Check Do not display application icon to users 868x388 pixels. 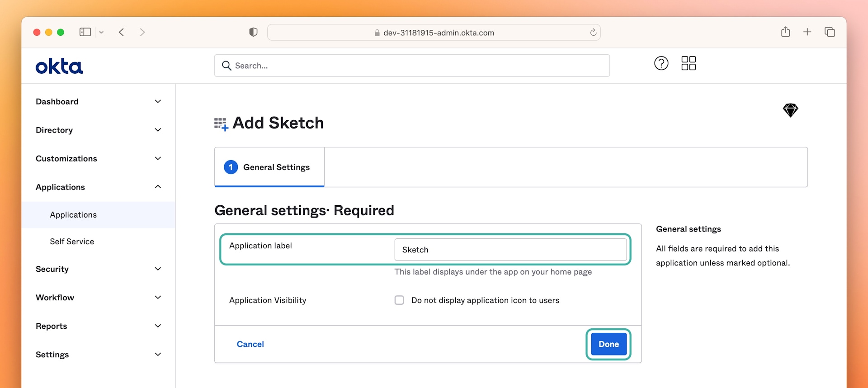tap(399, 300)
